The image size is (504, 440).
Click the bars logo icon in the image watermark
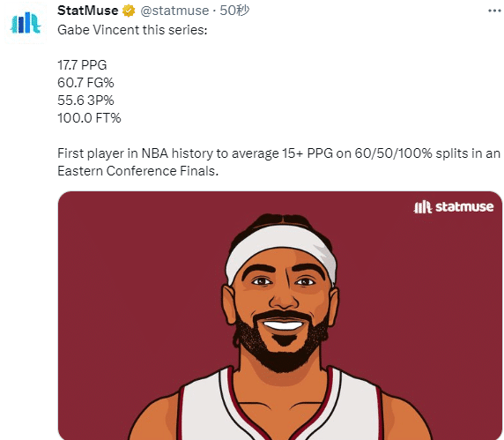[422, 207]
